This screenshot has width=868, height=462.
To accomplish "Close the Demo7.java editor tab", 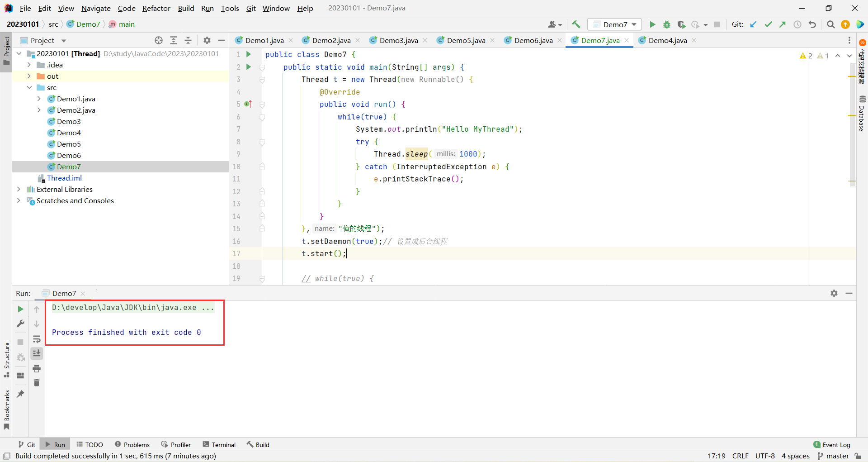I will coord(627,40).
